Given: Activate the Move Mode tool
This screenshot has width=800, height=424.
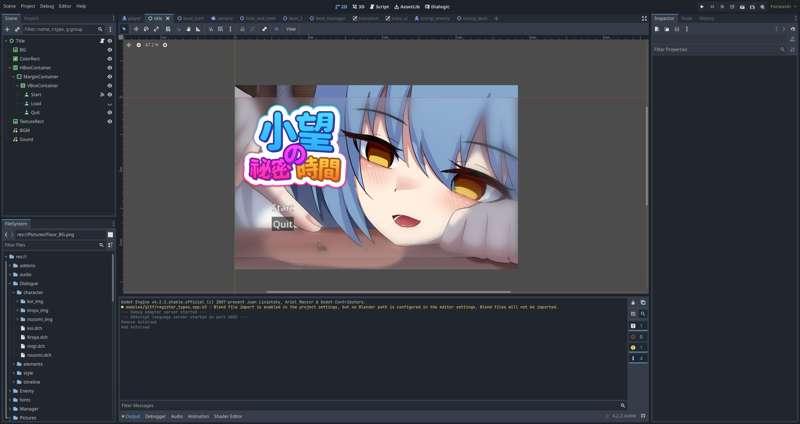Looking at the screenshot, I should (136, 29).
